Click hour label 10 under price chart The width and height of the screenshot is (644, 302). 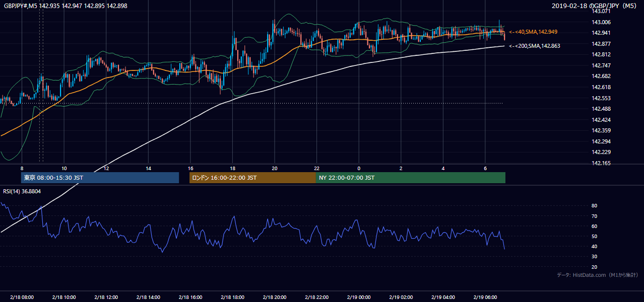64,168
